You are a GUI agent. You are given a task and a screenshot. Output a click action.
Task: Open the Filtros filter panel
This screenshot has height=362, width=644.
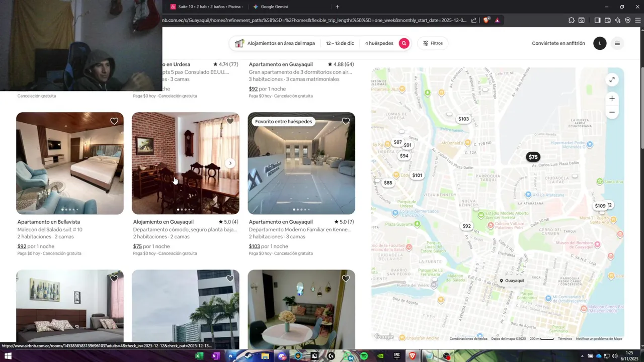(433, 43)
